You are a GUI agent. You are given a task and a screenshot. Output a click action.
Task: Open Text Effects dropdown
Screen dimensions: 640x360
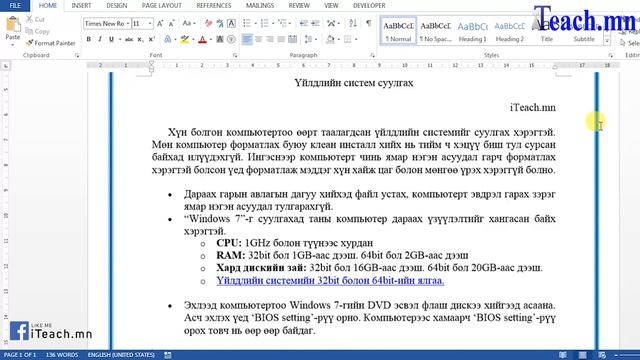[x=170, y=40]
